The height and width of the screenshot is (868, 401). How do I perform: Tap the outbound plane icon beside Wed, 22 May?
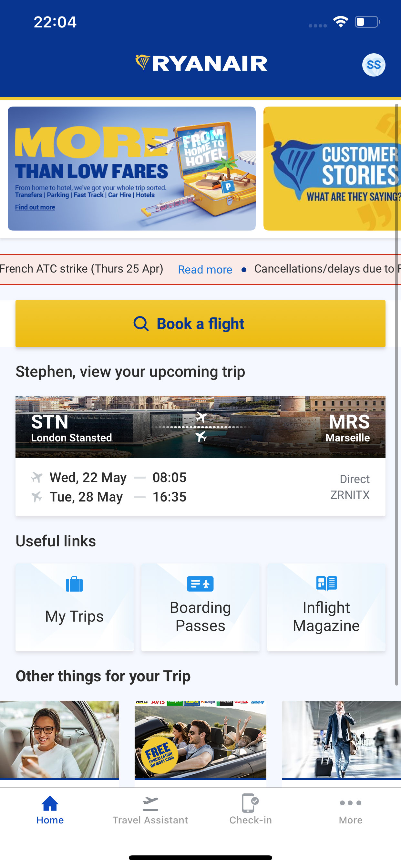click(x=37, y=477)
